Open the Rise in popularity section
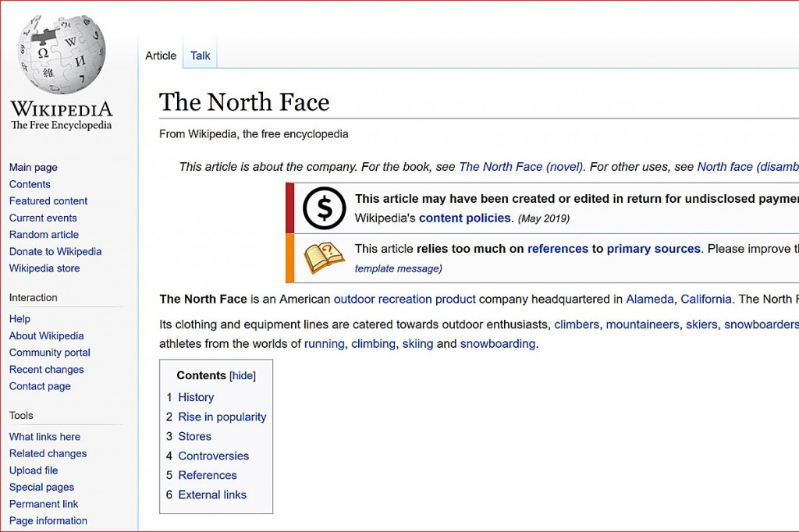Image resolution: width=799 pixels, height=532 pixels. [222, 417]
